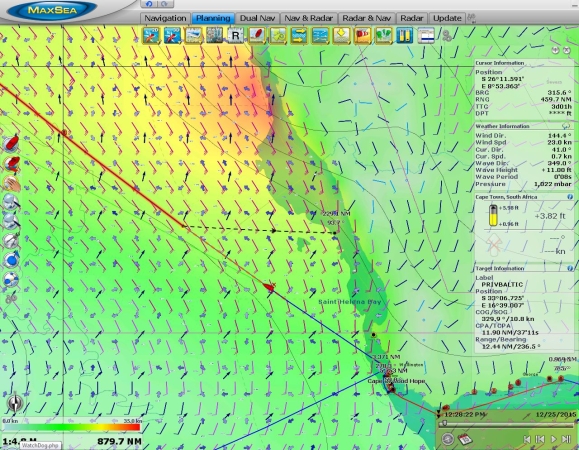The height and width of the screenshot is (450, 579).
Task: Open the boat route toolbar dropdown
Action: coord(257,36)
